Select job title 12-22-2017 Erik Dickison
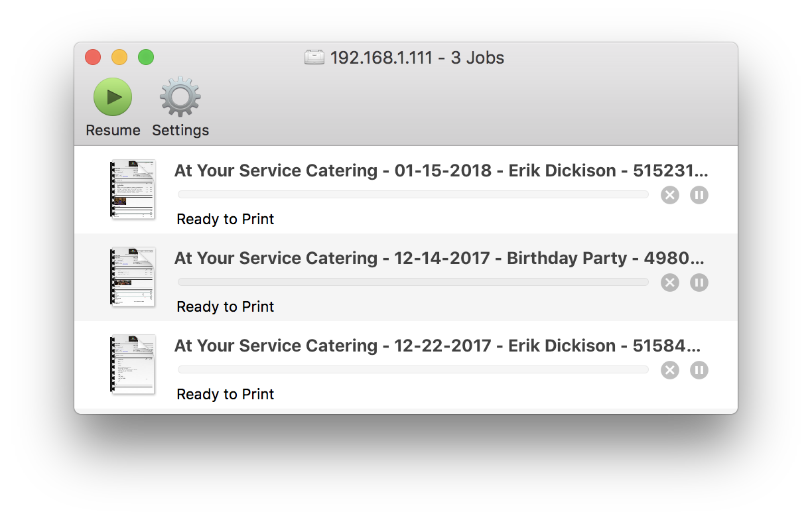The width and height of the screenshot is (812, 520). pos(437,346)
